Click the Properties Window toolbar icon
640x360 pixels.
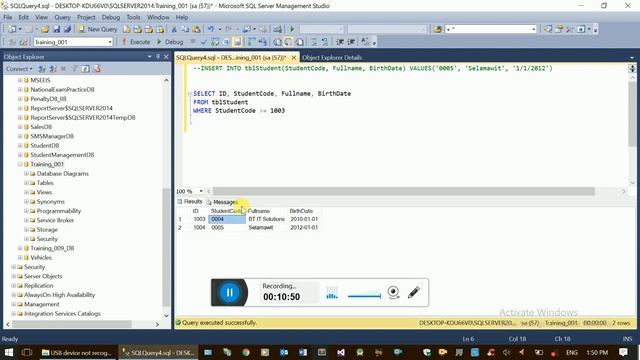pos(559,29)
